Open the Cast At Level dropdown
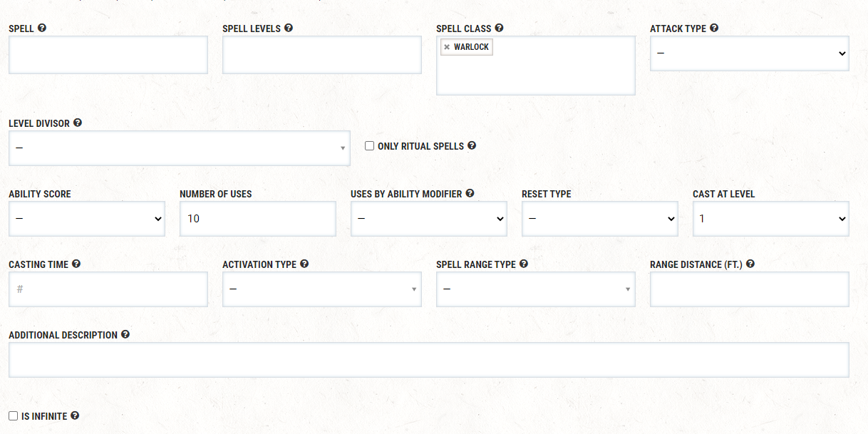The height and width of the screenshot is (434, 868). (x=770, y=219)
